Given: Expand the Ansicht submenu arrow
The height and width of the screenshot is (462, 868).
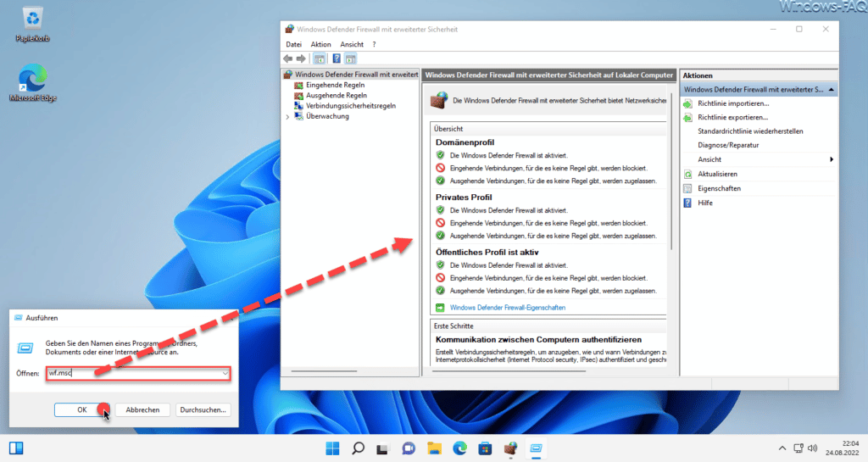Looking at the screenshot, I should point(831,159).
